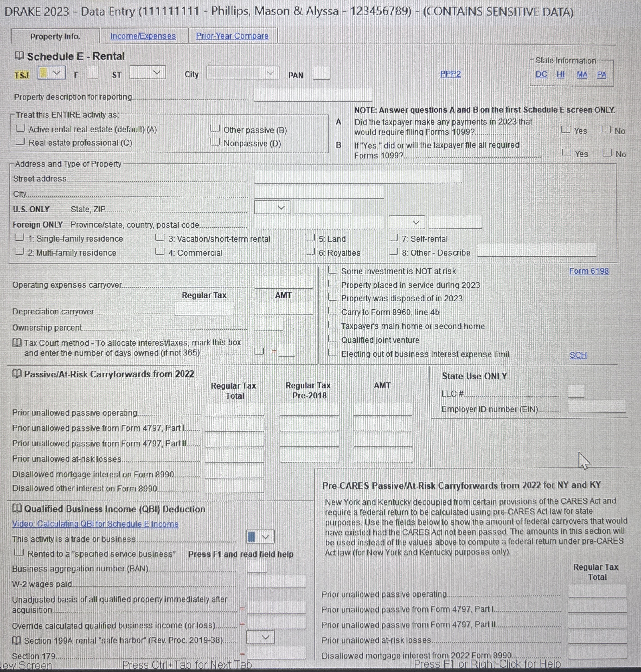Mark the Qualified joint venture checkbox
The height and width of the screenshot is (672, 641).
[x=332, y=339]
